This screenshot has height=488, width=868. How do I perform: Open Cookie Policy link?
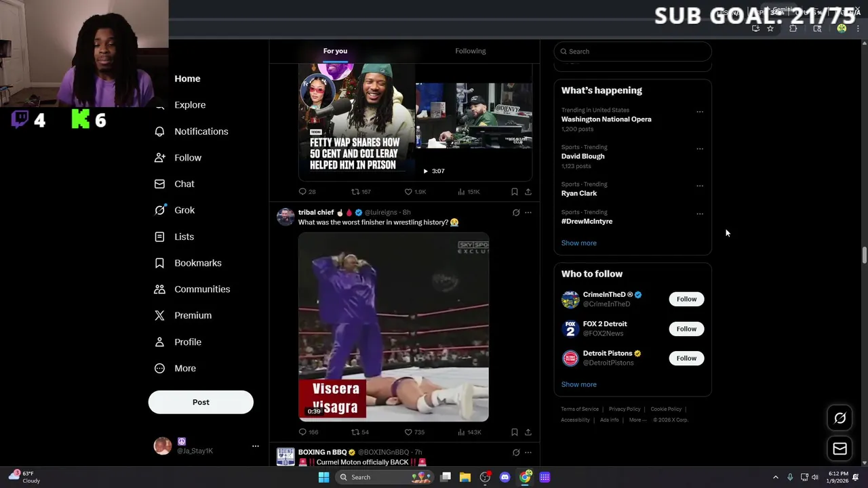(x=666, y=409)
